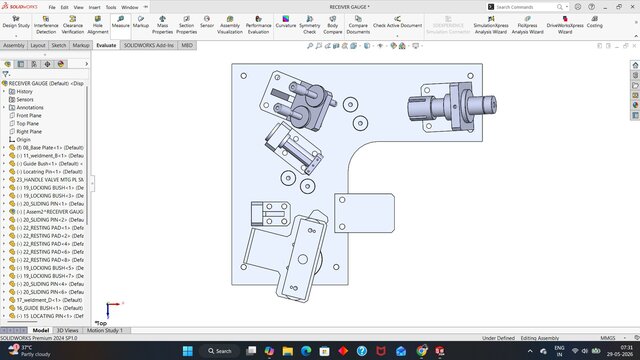Viewport: 640px width, 360px height.
Task: Launch FloXpress Analysis Wizard
Action: pos(527,25)
